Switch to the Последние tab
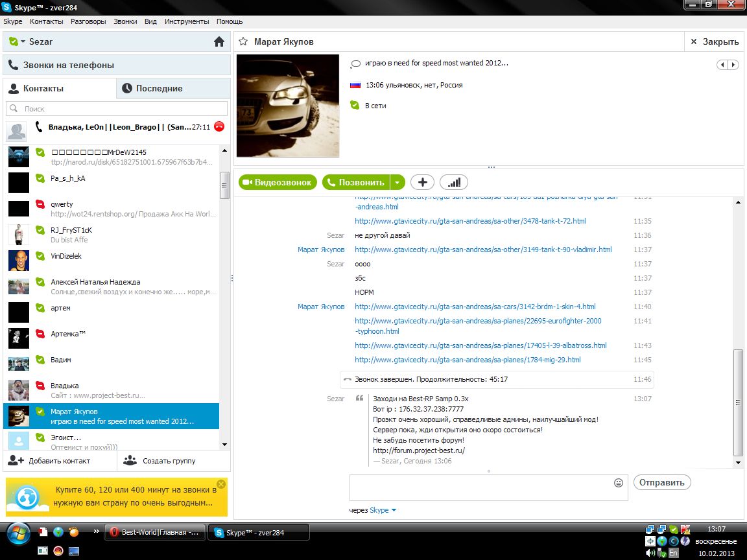The image size is (747, 560). point(173,88)
